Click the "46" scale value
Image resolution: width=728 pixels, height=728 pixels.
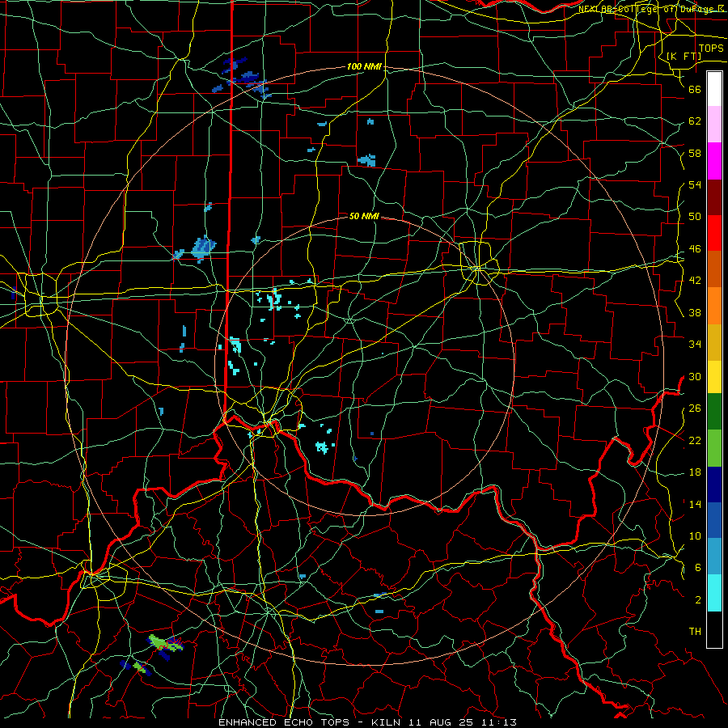click(x=695, y=249)
